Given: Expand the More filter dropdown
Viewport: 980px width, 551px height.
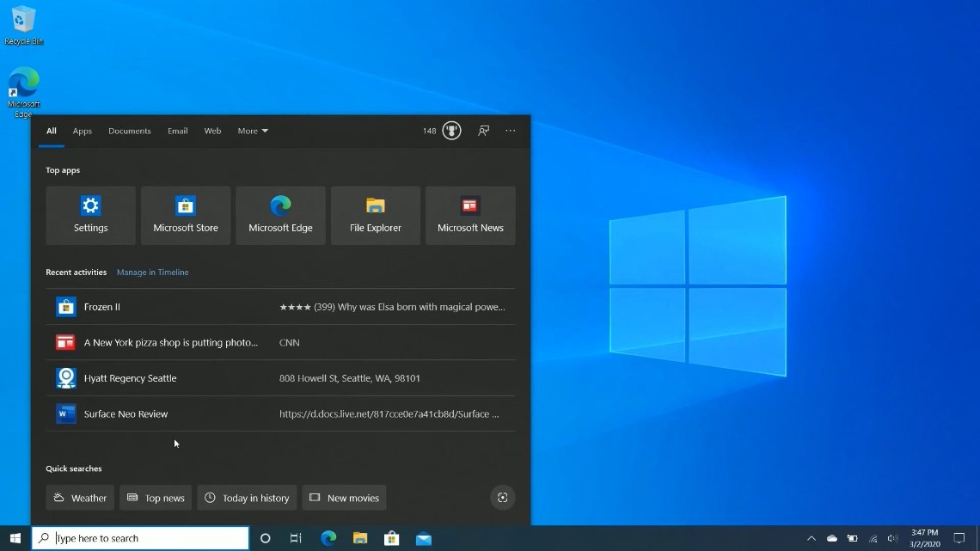Looking at the screenshot, I should pos(253,131).
